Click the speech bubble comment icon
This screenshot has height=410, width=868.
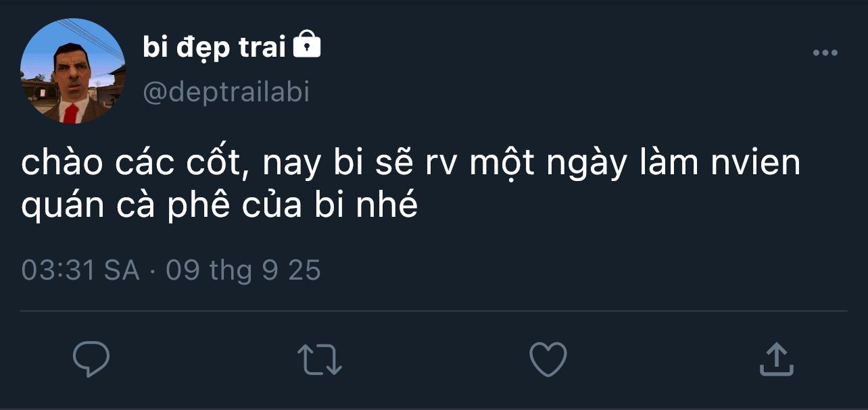(91, 359)
